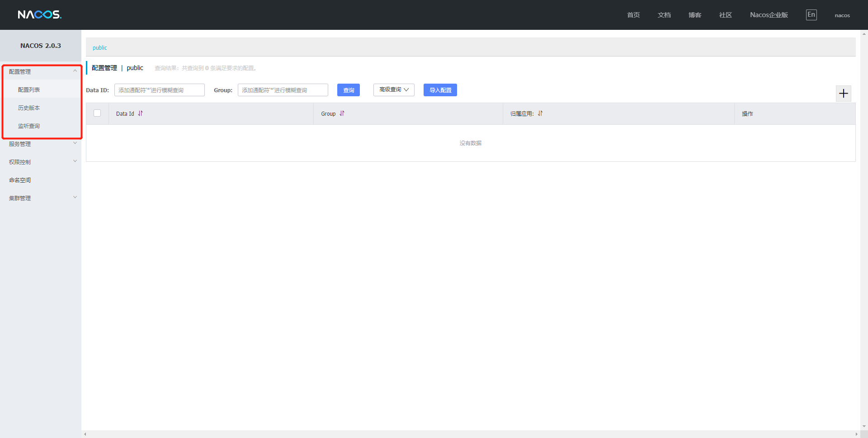Go to 首页 in top navigation

pyautogui.click(x=633, y=15)
